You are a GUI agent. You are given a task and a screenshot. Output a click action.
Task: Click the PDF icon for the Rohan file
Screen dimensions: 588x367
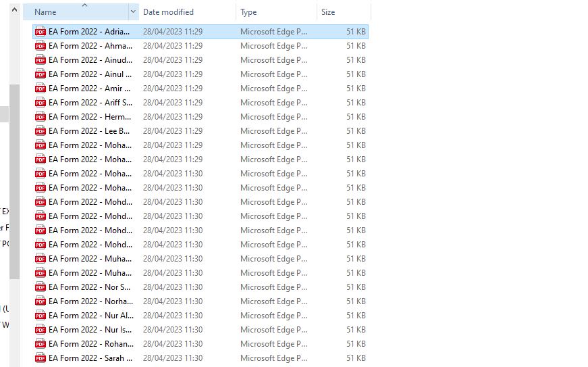pos(41,344)
